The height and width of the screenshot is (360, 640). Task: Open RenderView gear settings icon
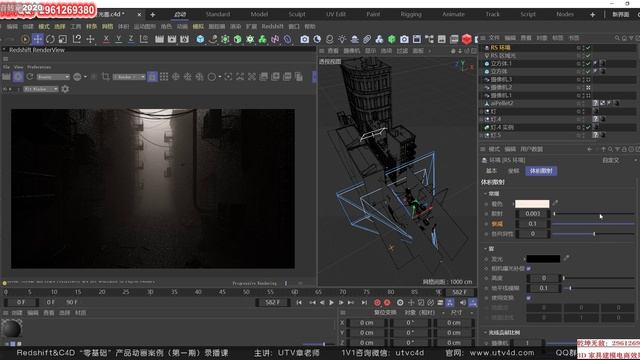point(65,89)
